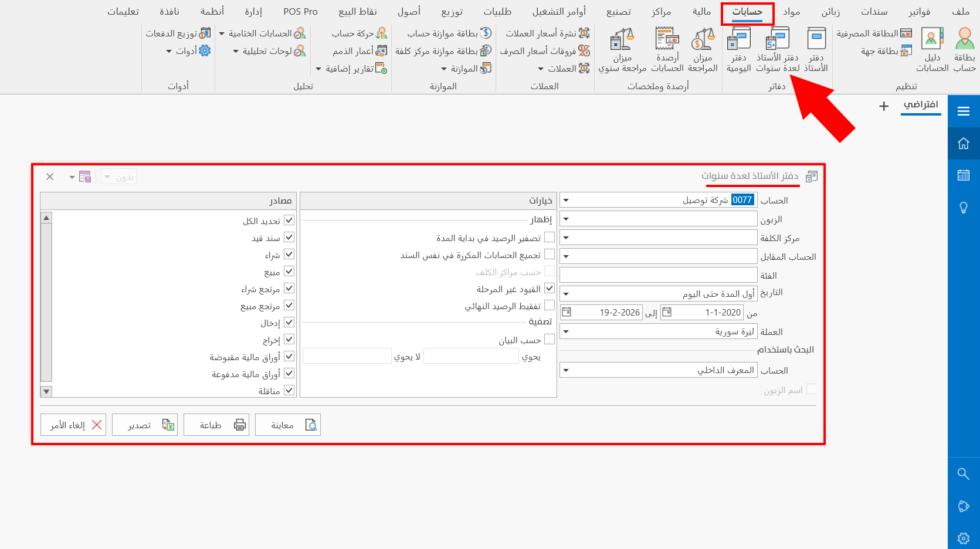Open دليل الحسابات chart of accounts

(932, 50)
